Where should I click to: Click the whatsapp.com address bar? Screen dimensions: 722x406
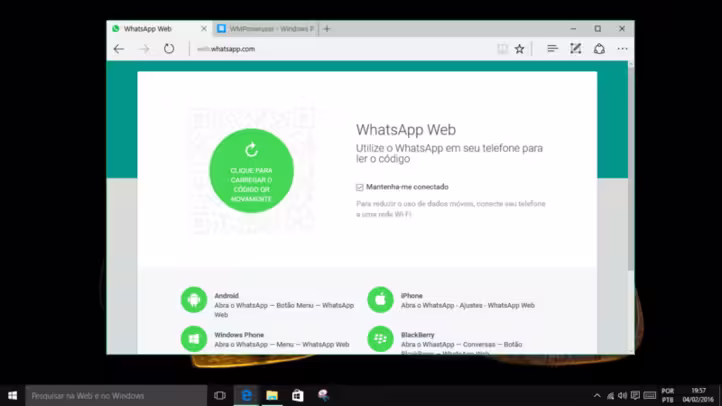coord(341,49)
